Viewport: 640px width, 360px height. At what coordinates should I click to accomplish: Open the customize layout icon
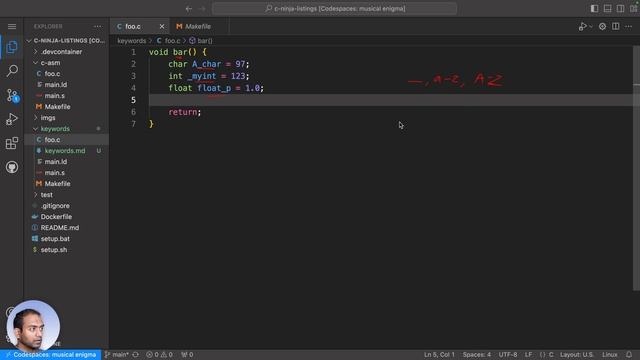click(x=633, y=9)
